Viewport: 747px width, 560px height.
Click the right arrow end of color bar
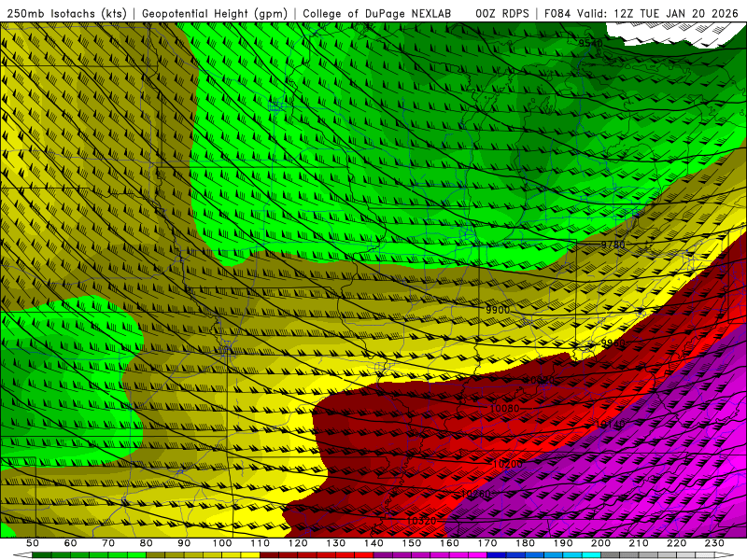725,555
